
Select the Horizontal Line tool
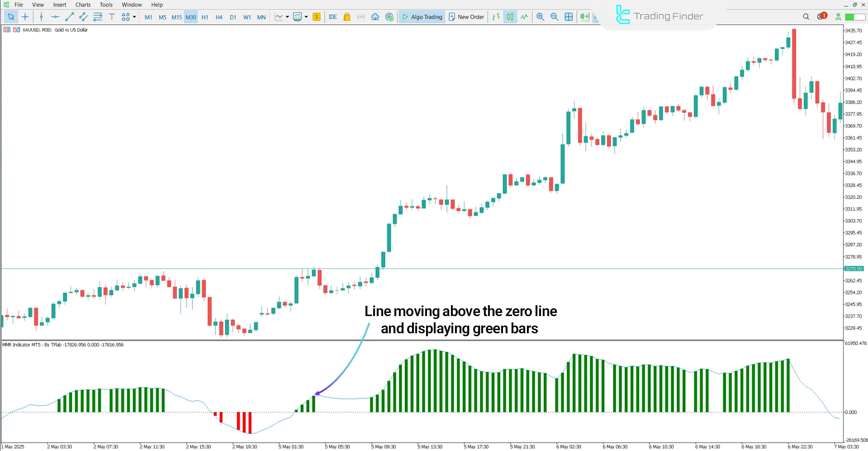tap(55, 17)
